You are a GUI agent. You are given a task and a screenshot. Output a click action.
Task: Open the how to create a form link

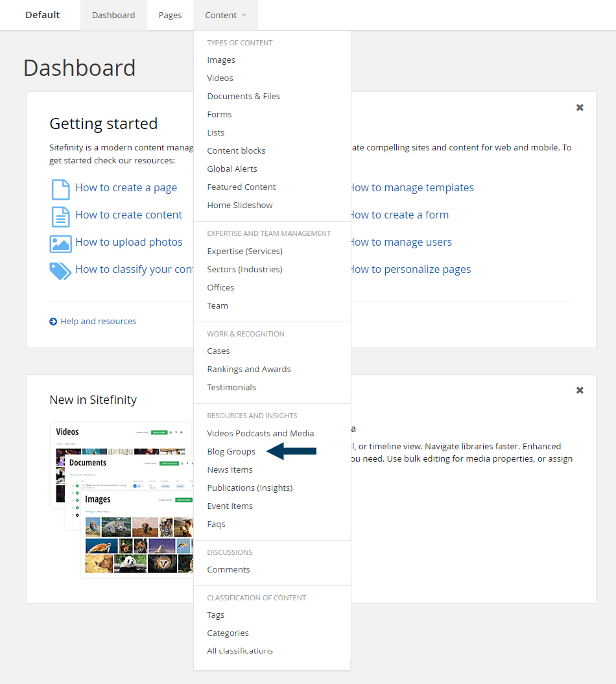pyautogui.click(x=399, y=215)
